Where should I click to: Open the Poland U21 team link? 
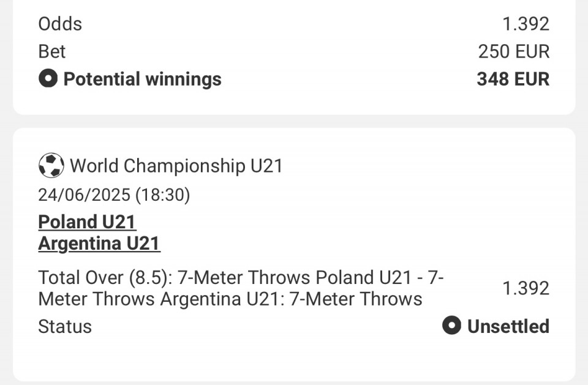(x=87, y=222)
